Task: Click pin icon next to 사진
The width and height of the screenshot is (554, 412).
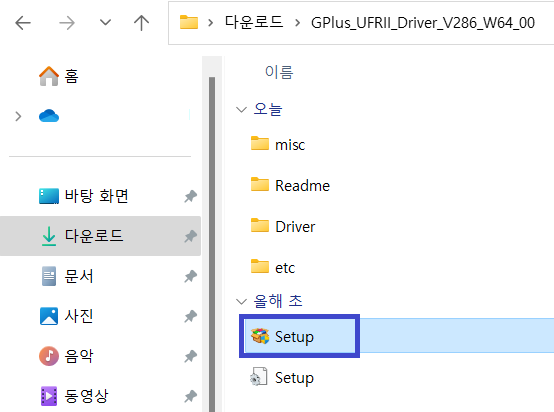Action: [190, 316]
